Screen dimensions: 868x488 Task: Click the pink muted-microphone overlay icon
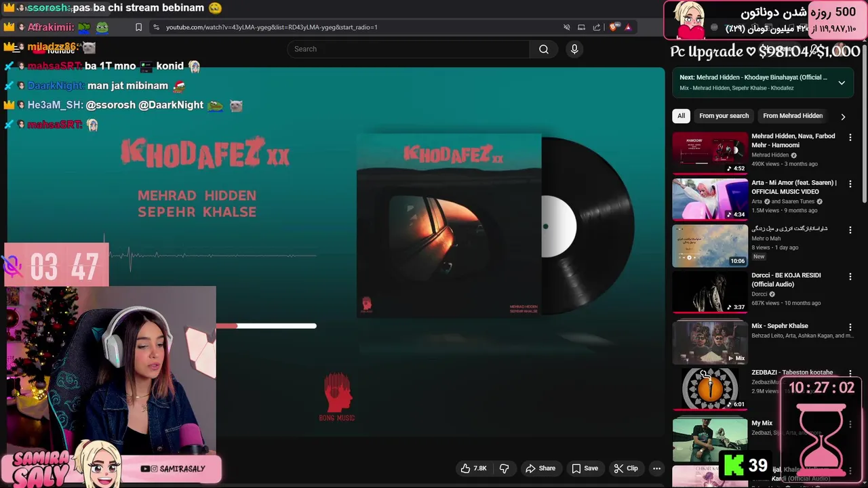pos(13,266)
